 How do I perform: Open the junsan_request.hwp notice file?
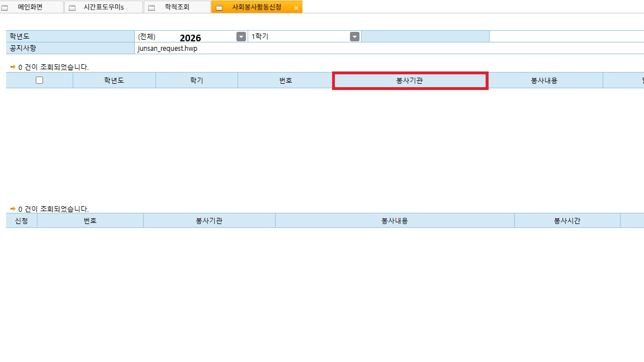point(168,48)
